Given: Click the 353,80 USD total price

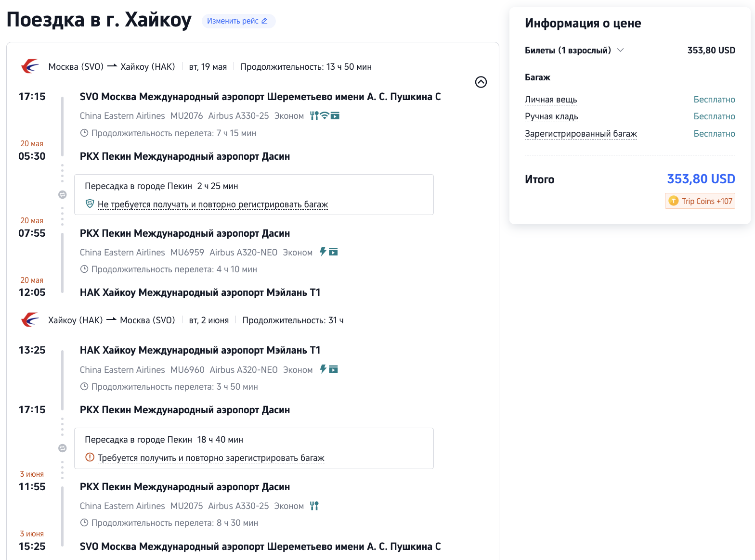Looking at the screenshot, I should tap(701, 179).
